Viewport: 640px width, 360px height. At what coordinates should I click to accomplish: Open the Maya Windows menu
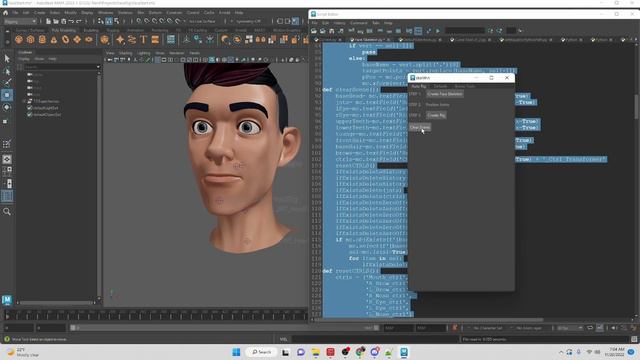(x=105, y=13)
